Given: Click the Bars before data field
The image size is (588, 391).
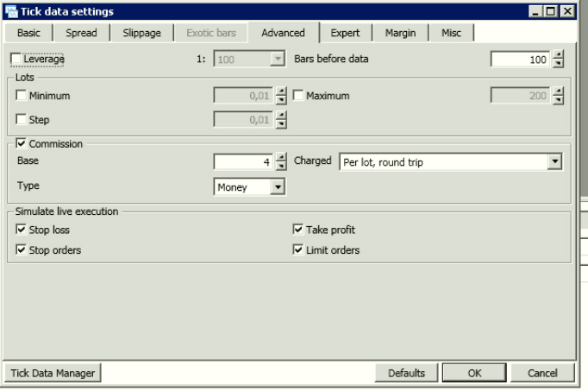Looking at the screenshot, I should (x=521, y=60).
